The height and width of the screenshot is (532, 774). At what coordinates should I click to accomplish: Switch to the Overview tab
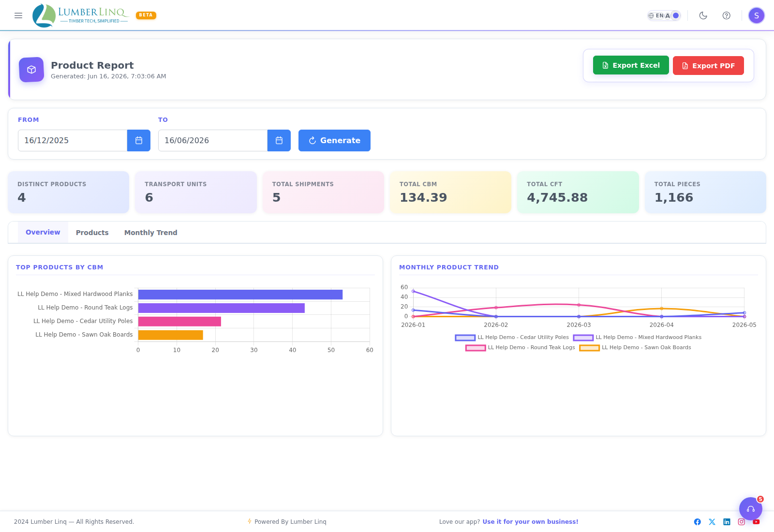(43, 233)
